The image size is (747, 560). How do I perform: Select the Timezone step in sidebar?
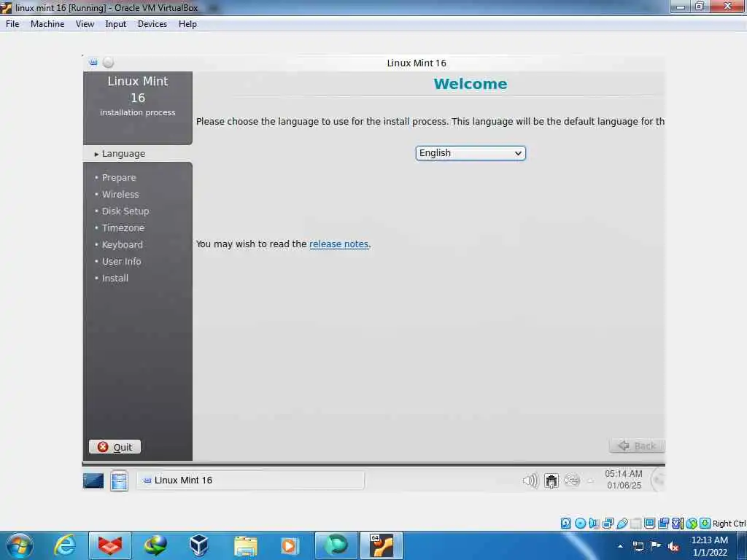[x=123, y=227]
